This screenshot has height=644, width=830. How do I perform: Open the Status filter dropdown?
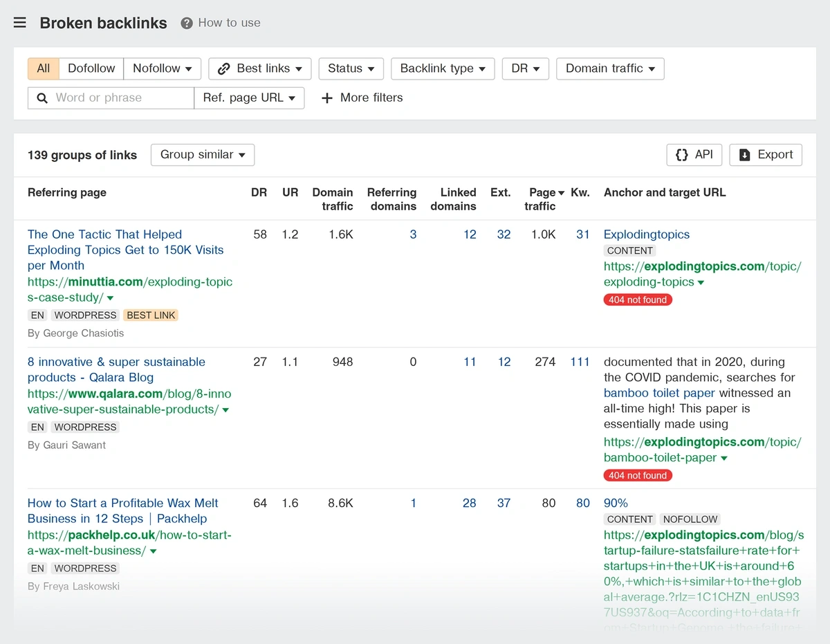click(x=351, y=68)
